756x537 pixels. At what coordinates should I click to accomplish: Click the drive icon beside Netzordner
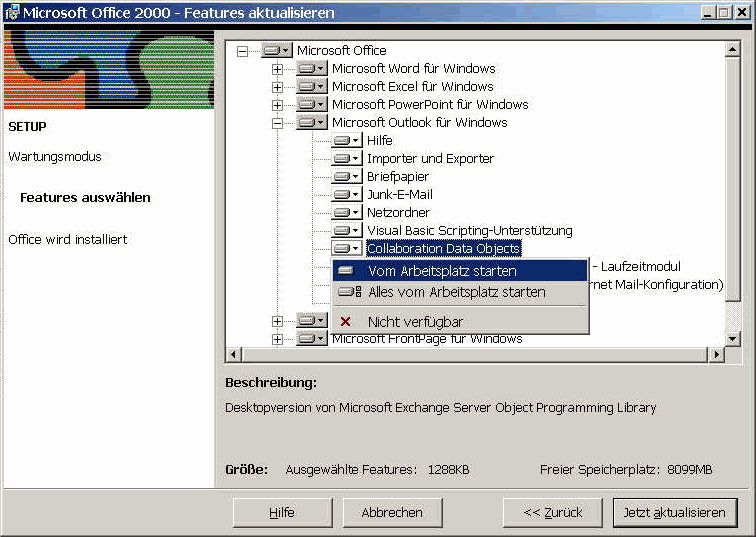pos(347,213)
